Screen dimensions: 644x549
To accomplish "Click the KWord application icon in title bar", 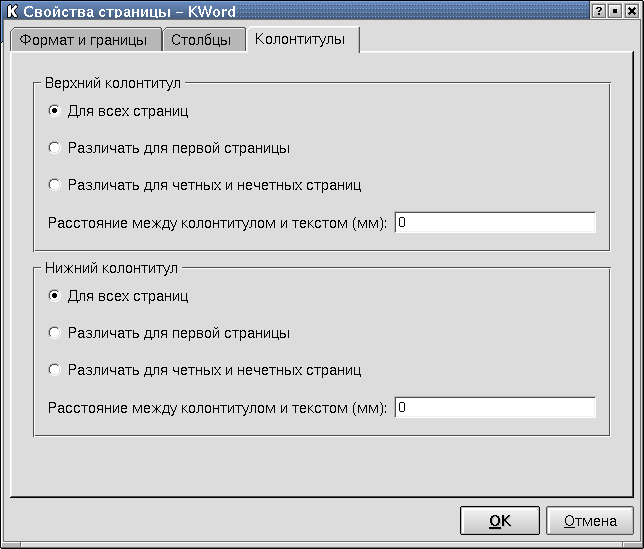I will 12,11.
